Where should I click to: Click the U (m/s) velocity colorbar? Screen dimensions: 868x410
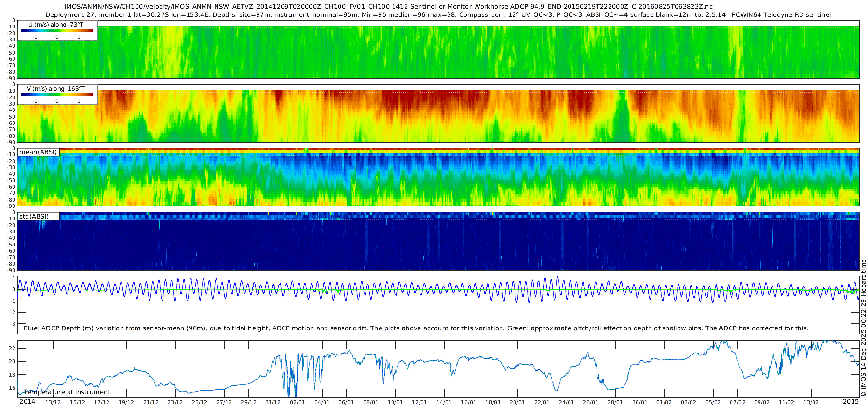coord(57,30)
